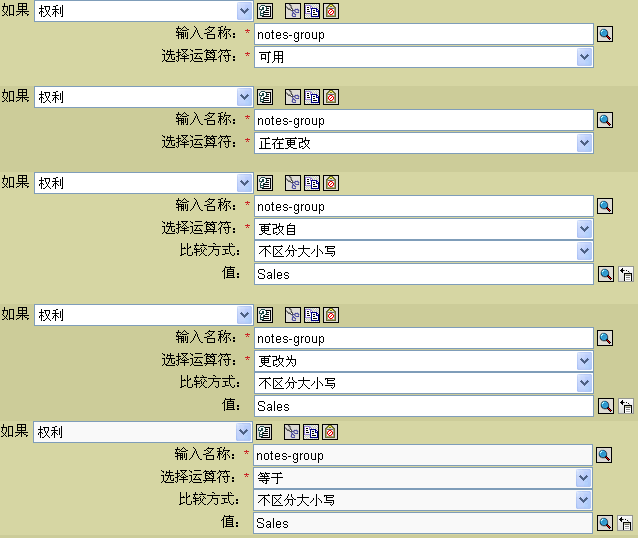Browse entitlement name for the 可用 condition

coord(605,34)
